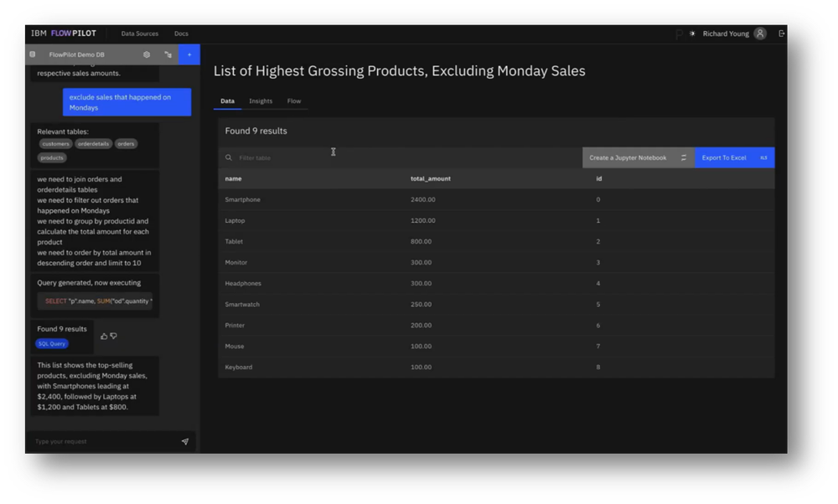Sort by the name column header
This screenshot has height=504, width=838.
tap(233, 179)
